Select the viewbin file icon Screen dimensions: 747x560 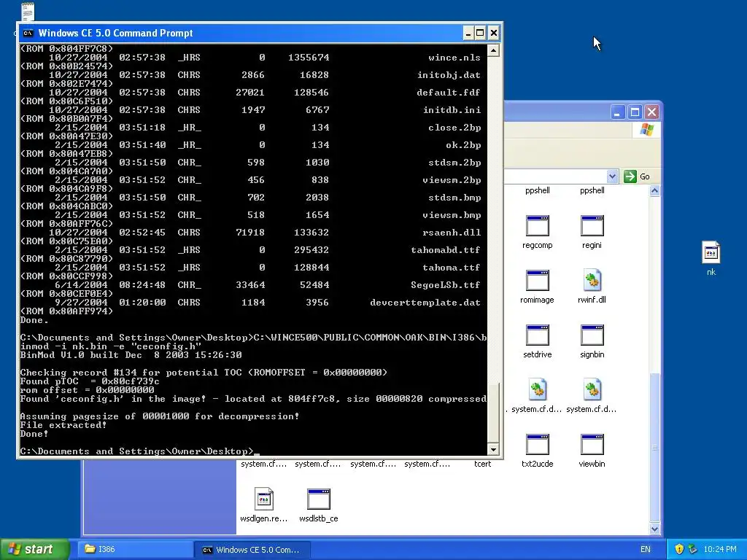click(592, 445)
